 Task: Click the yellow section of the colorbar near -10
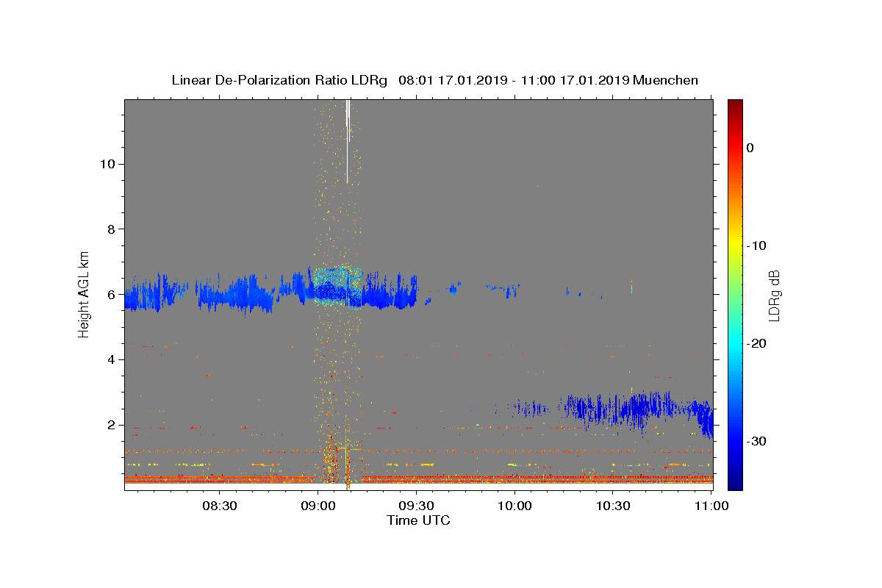[735, 245]
